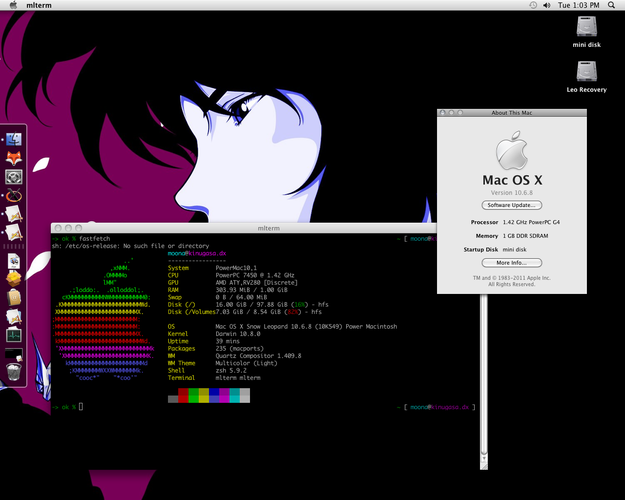
Task: Click 'PowerPC 7450 @ 1.42 GHz' CPU line
Action: 255,275
